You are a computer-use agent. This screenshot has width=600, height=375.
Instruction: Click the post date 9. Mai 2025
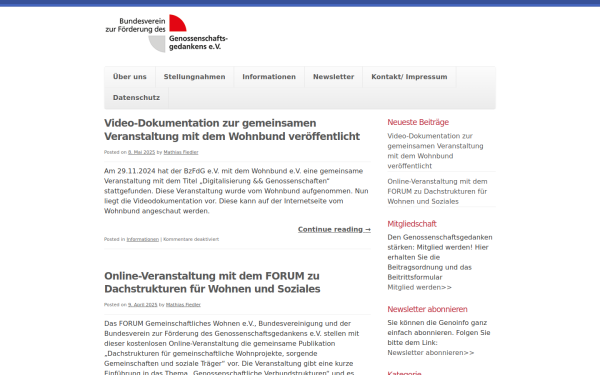[141, 152]
